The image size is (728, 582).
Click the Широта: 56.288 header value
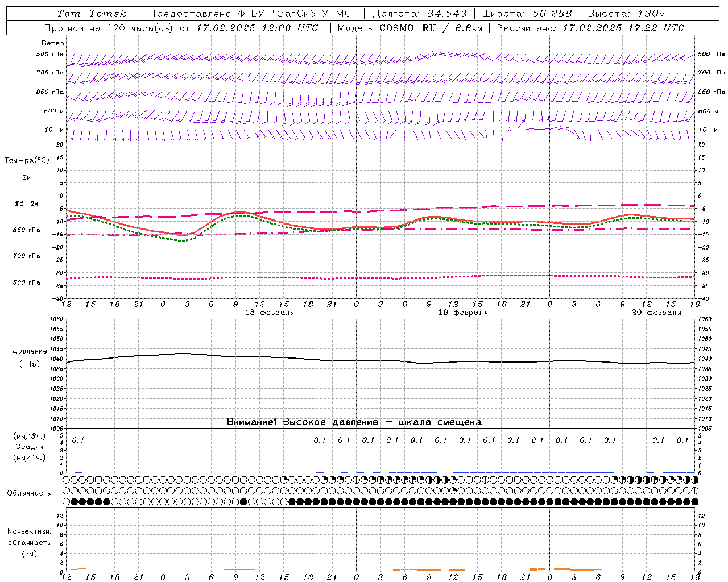[527, 14]
